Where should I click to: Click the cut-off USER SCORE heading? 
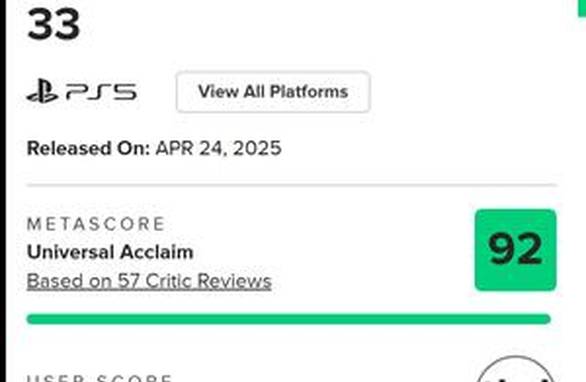point(99,378)
